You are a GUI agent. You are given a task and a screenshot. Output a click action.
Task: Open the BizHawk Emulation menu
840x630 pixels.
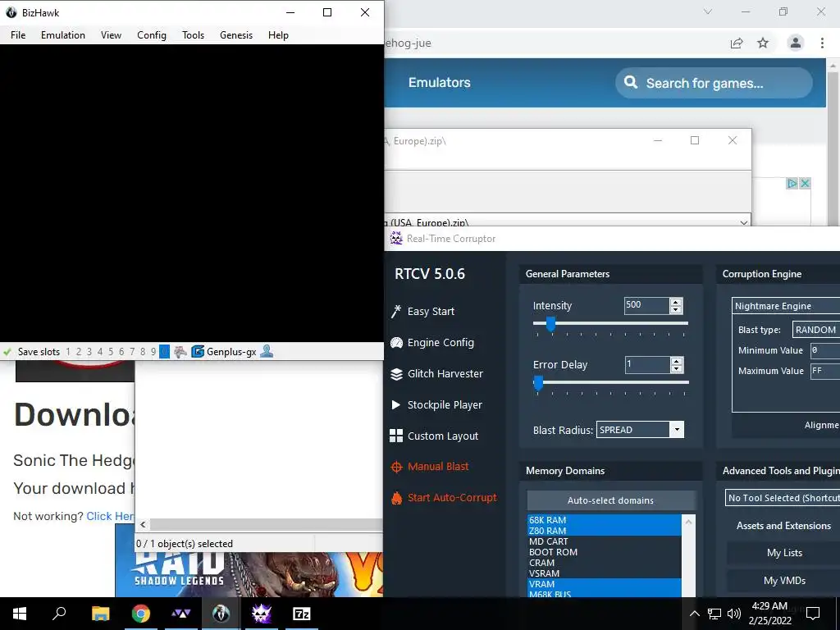[62, 35]
